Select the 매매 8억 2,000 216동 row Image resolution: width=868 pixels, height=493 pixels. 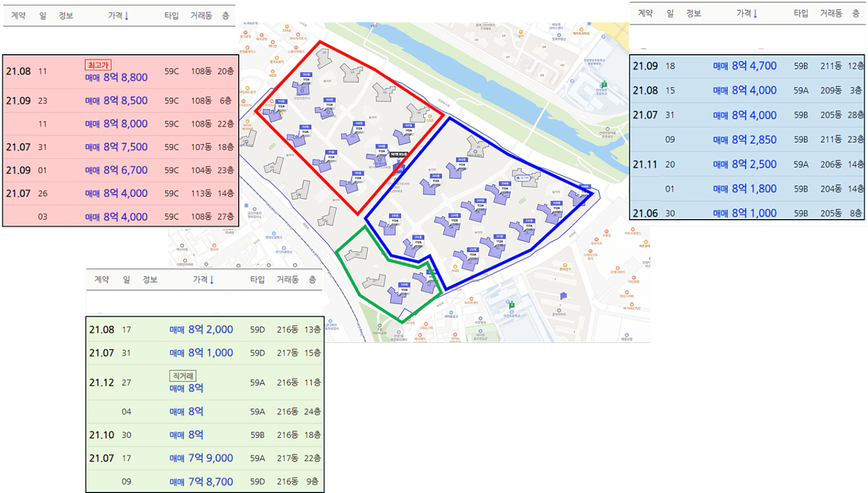205,330
